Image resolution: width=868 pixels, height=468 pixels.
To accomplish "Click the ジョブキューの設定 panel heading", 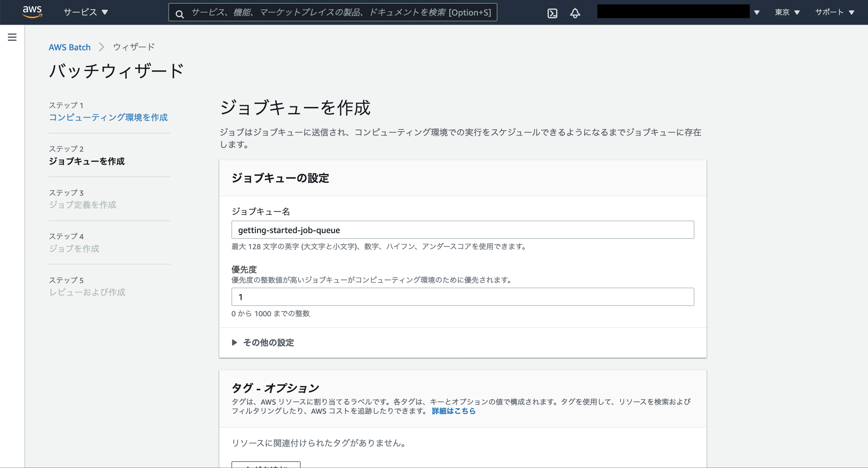I will coord(280,178).
